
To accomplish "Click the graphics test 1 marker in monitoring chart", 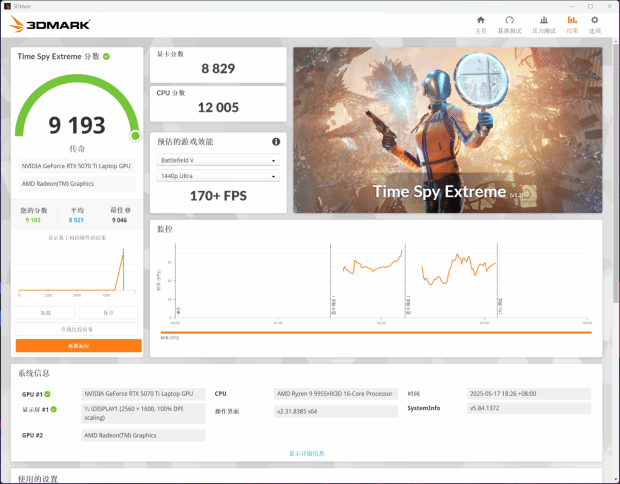I will point(331,280).
